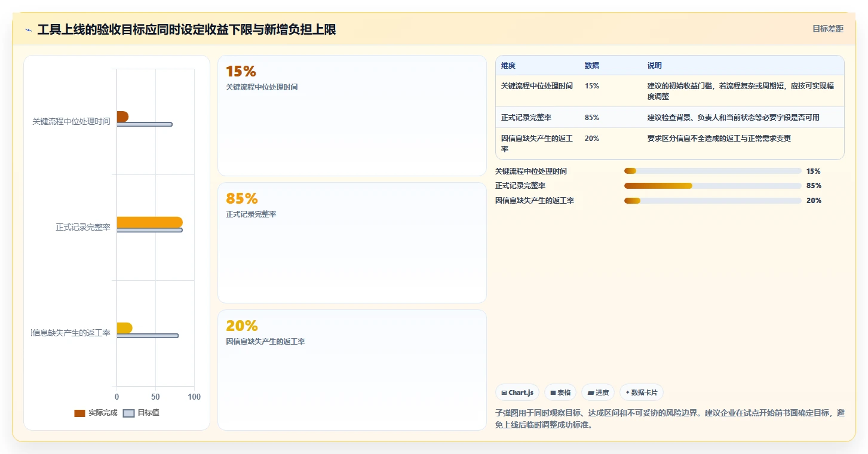The height and width of the screenshot is (454, 868).
Task: Click the 85% value in the table
Action: pyautogui.click(x=592, y=118)
